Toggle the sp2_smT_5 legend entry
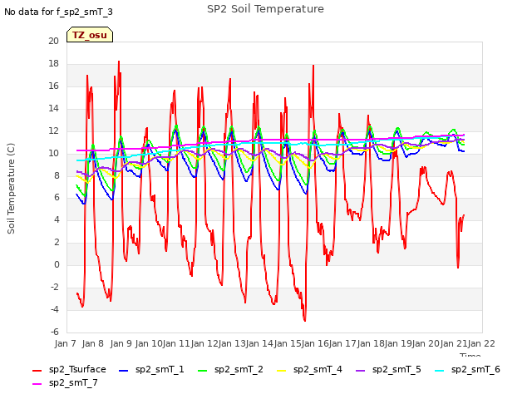The height and width of the screenshot is (399, 532). tap(388, 369)
